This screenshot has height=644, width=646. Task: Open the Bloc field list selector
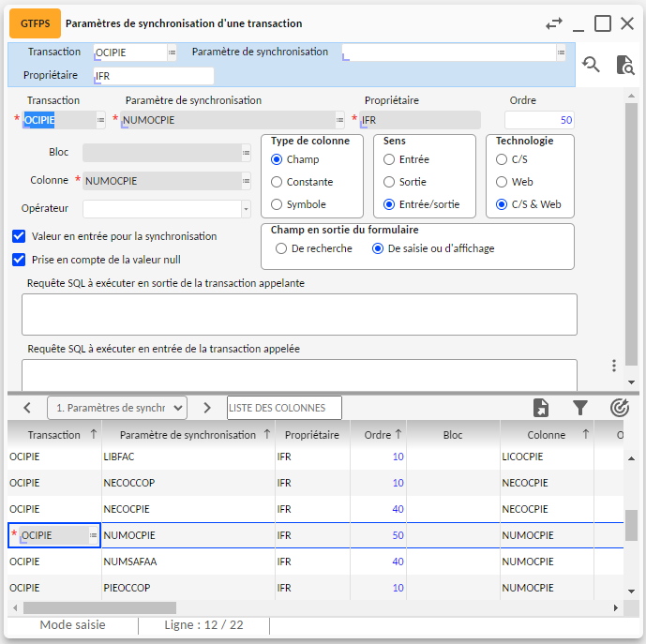pos(246,152)
